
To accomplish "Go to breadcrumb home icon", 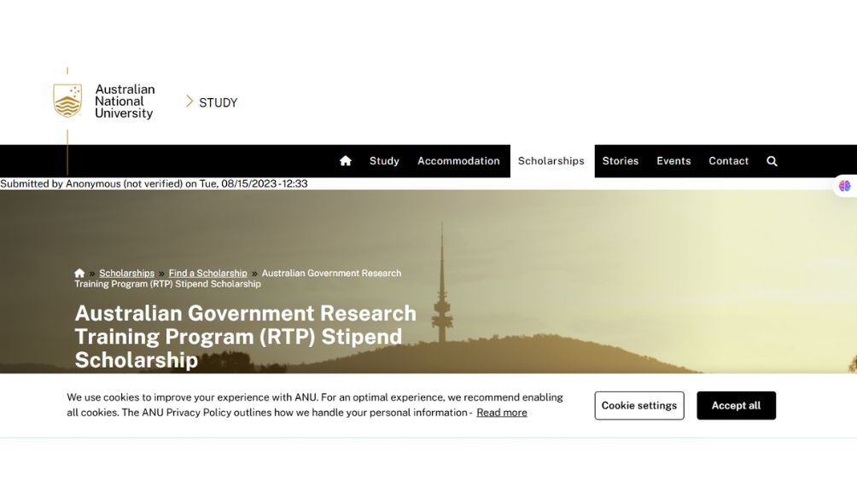I will point(79,273).
